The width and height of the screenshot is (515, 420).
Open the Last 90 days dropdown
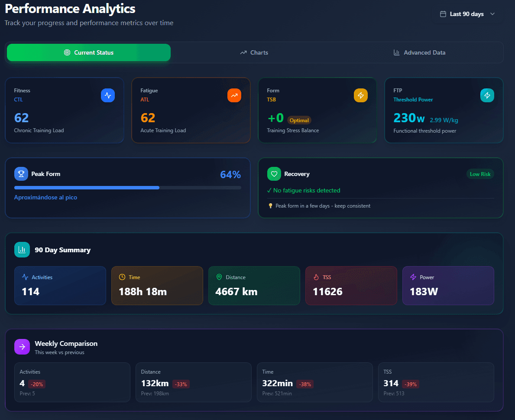[x=468, y=13]
